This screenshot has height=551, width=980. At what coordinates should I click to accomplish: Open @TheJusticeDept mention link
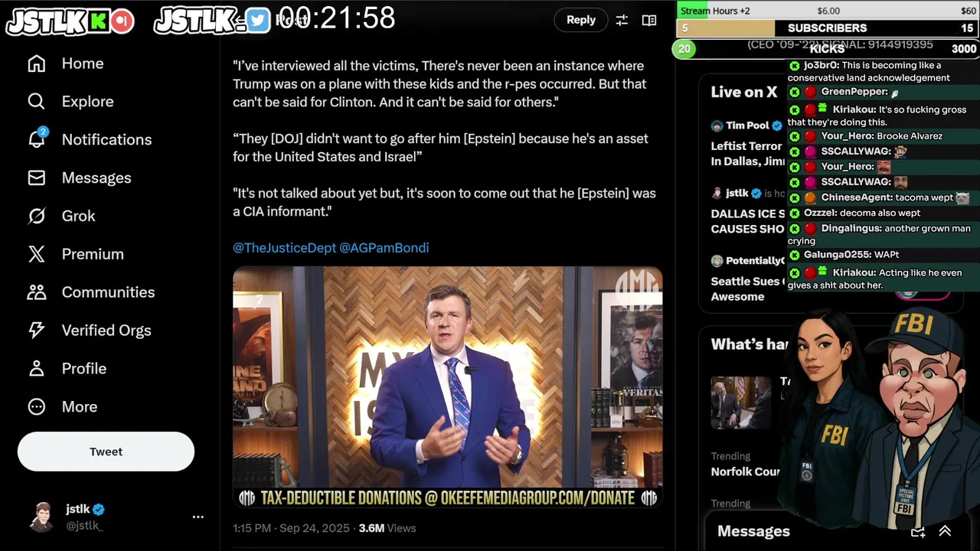pos(284,248)
